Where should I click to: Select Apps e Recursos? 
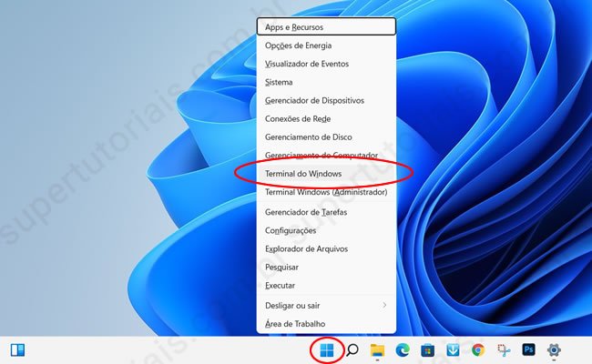click(326, 26)
